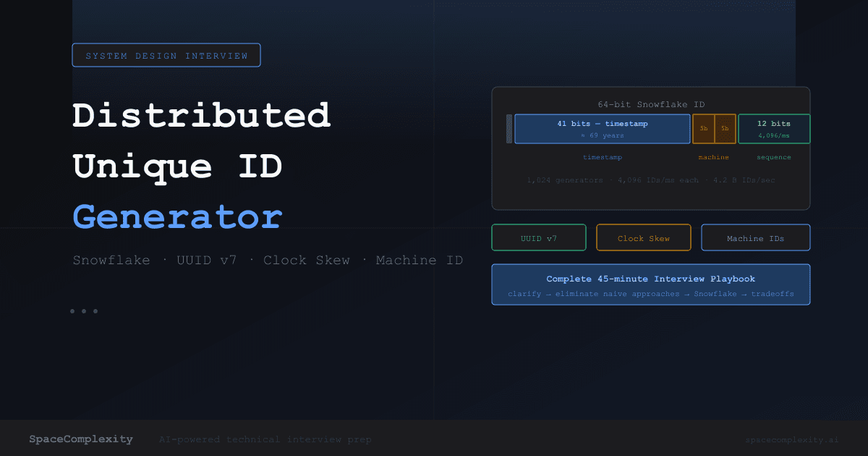Click the '64-bit Snowflake ID' diagram title

pos(651,104)
